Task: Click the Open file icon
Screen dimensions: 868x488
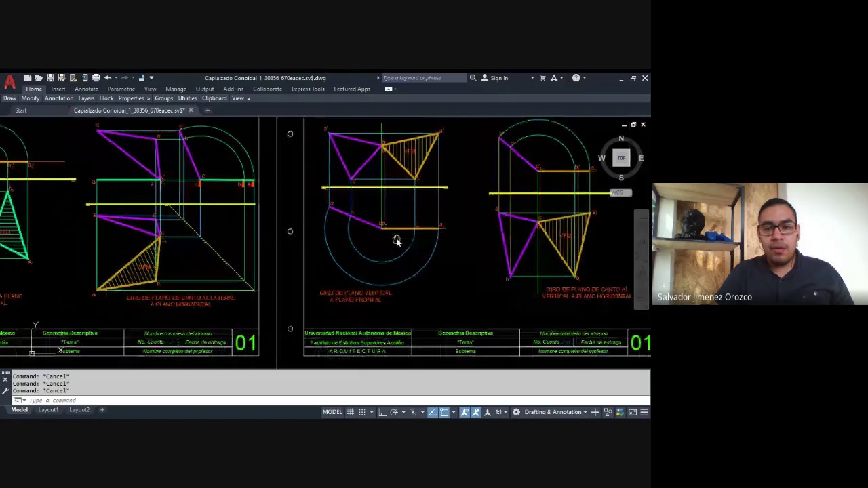Action: 39,78
